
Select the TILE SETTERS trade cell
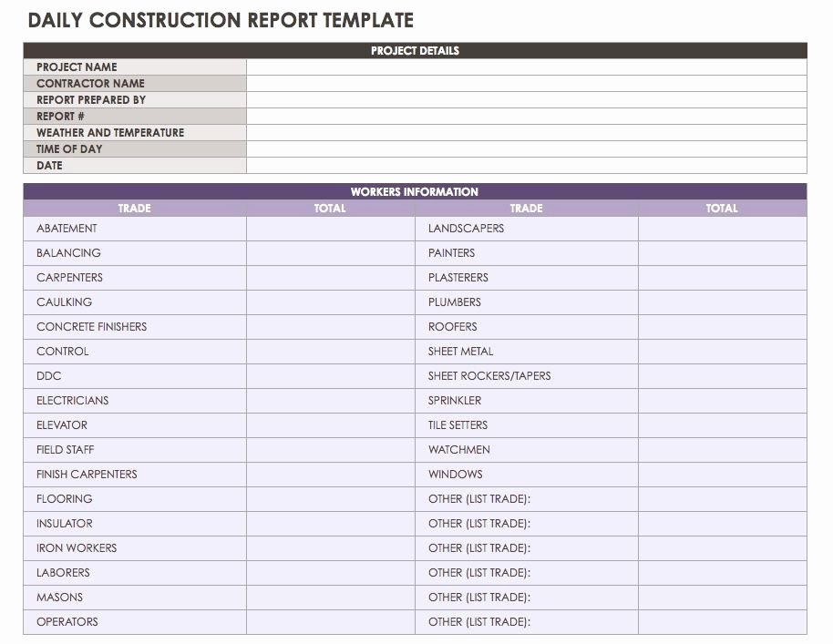click(527, 425)
